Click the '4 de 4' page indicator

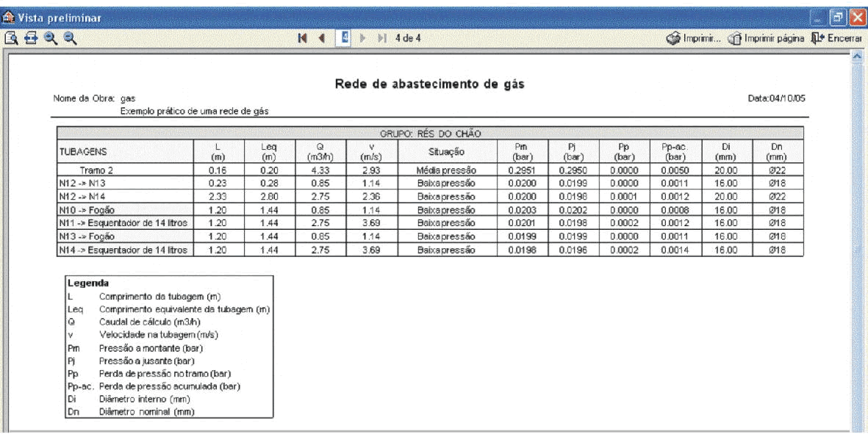[407, 39]
